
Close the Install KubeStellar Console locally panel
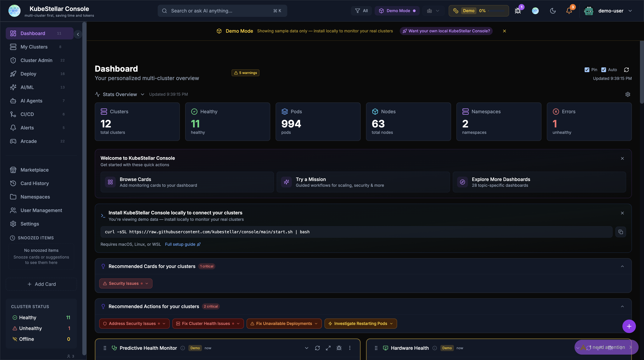[x=623, y=213]
